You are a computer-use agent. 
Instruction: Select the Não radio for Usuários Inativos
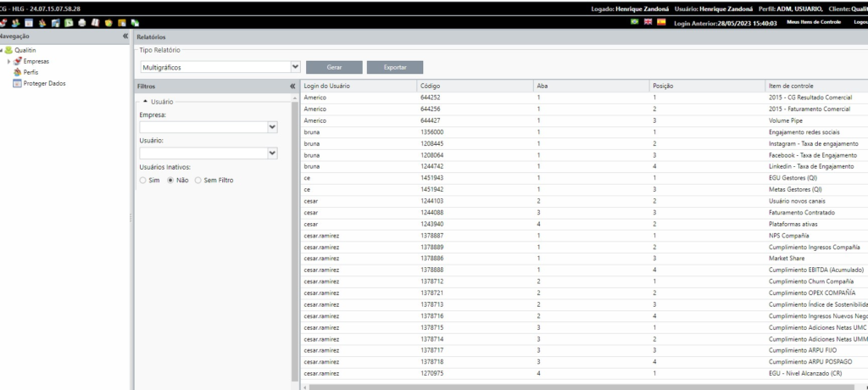click(170, 180)
